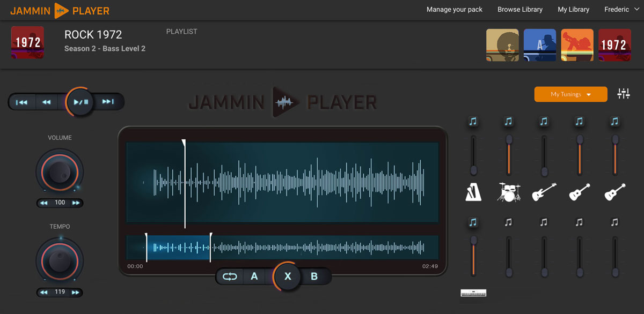Toggle first acoustic guitar track note button
This screenshot has width=644, height=314.
[580, 122]
